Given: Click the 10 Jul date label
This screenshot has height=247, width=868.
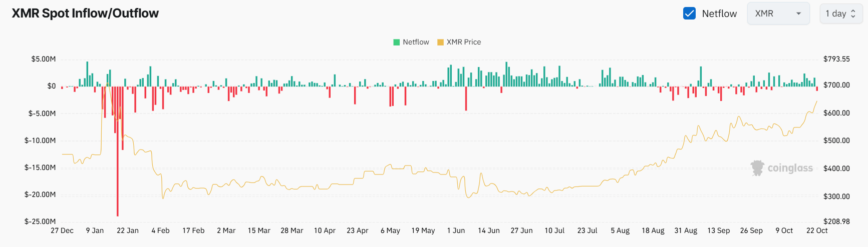Looking at the screenshot, I should pyautogui.click(x=554, y=230).
